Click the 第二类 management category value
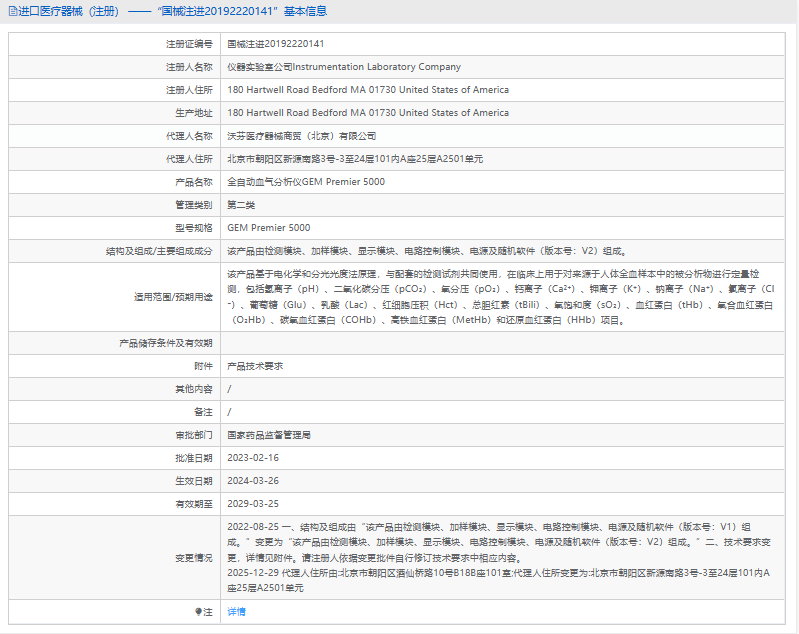Viewport: 799px width, 634px height. coord(241,205)
